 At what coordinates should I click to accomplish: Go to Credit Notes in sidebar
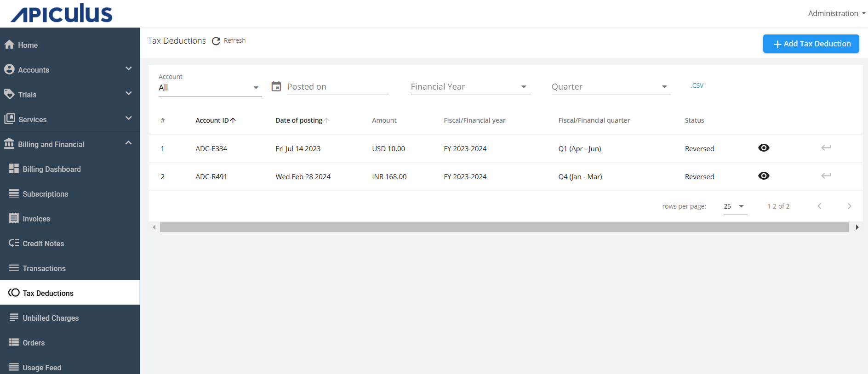[43, 244]
